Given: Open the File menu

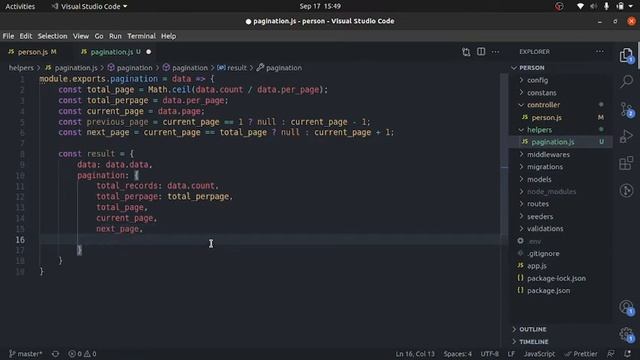Looking at the screenshot, I should [8, 36].
